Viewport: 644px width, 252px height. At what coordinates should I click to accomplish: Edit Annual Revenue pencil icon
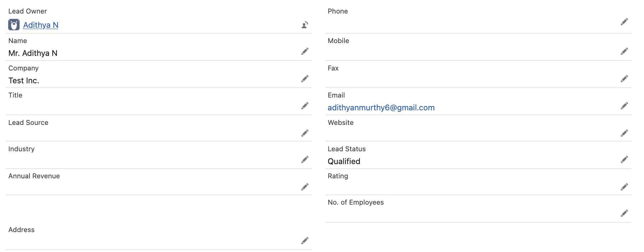click(305, 187)
